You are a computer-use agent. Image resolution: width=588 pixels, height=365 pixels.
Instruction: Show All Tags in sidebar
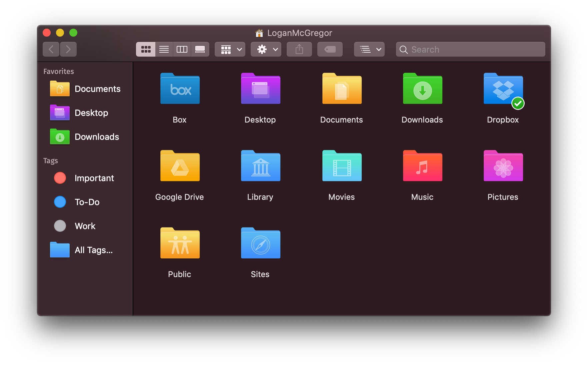point(93,250)
